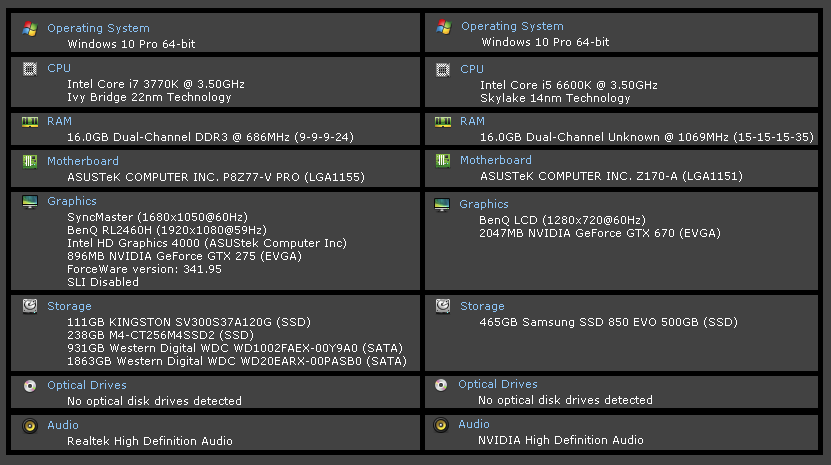
Task: Click the Windows logo icon above the i7 3770K system
Action: click(30, 28)
